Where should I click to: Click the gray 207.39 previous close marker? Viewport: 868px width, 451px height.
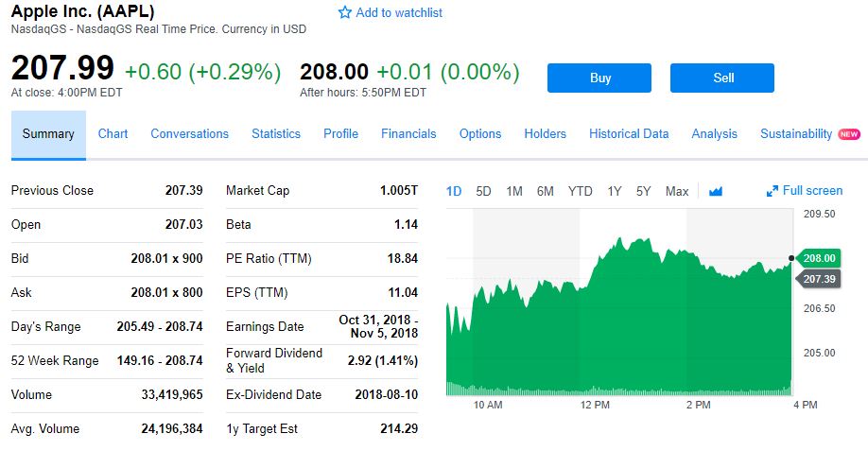tap(819, 279)
